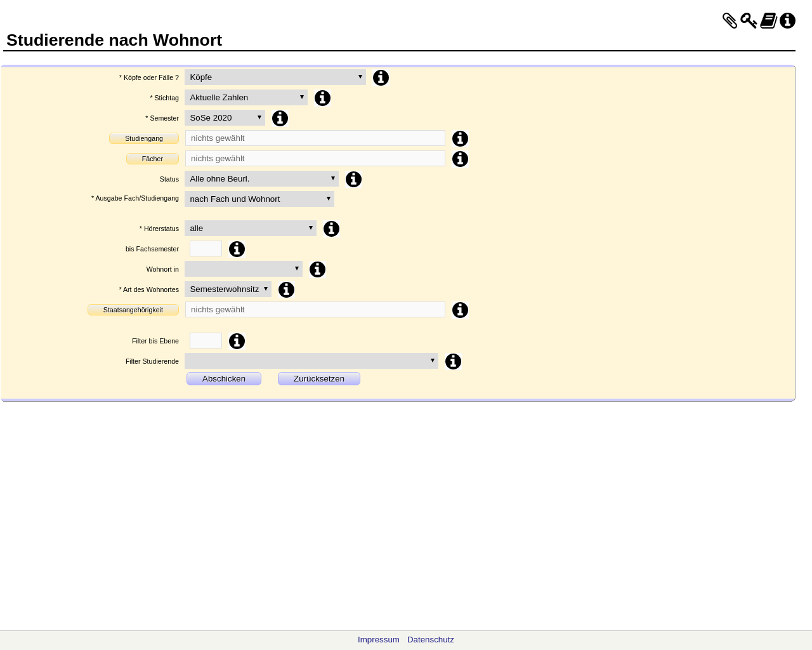Open the Köpfe oder Fälle dropdown
The height and width of the screenshot is (650, 812).
click(x=275, y=77)
